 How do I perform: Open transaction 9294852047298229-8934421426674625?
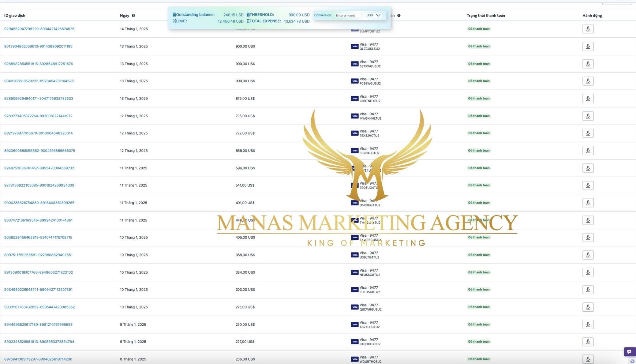(x=39, y=29)
